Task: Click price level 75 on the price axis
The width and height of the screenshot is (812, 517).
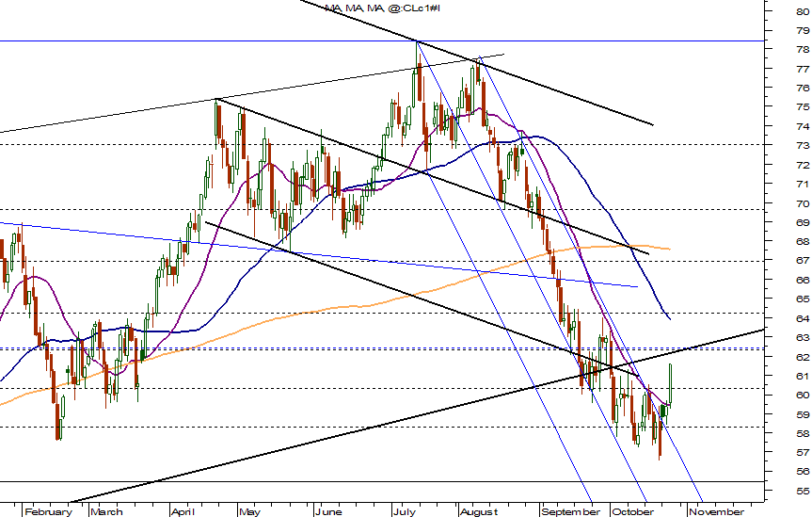Action: 803,107
